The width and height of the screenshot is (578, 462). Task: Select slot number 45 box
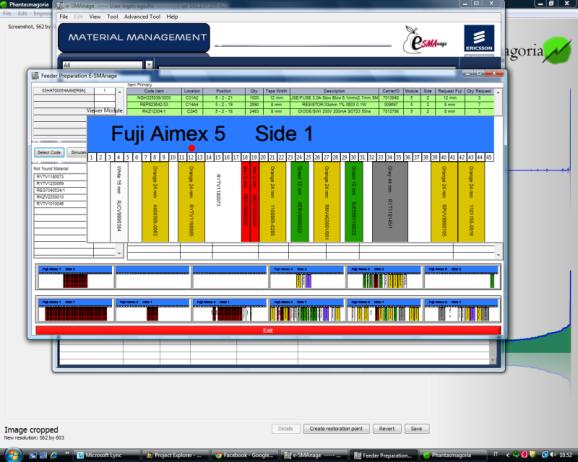click(x=489, y=157)
